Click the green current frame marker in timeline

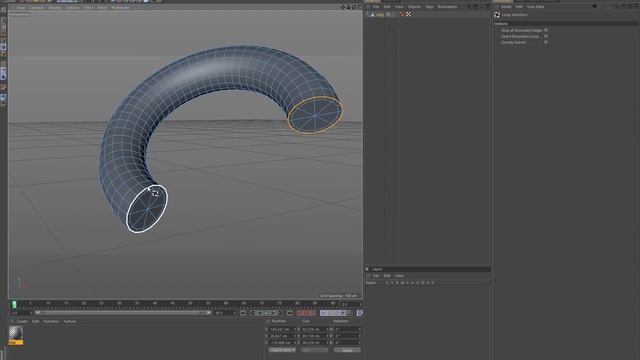point(14,304)
